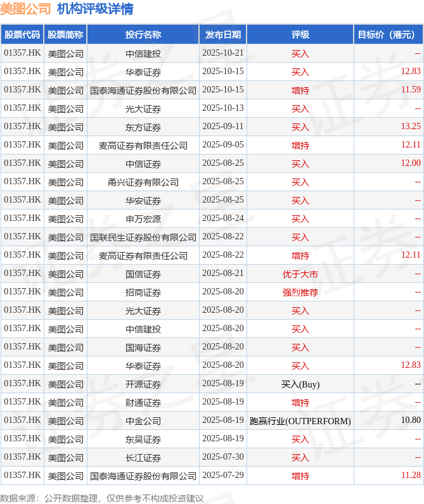Click 国泰海通证券股份有限公司 dated 2025-10-15
Image resolution: width=424 pixels, height=504 pixels.
(143, 90)
